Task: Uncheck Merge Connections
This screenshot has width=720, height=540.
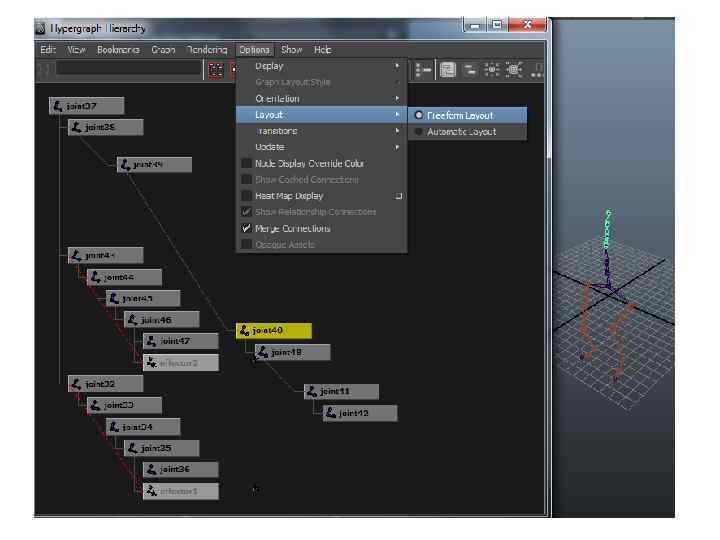Action: coord(247,228)
